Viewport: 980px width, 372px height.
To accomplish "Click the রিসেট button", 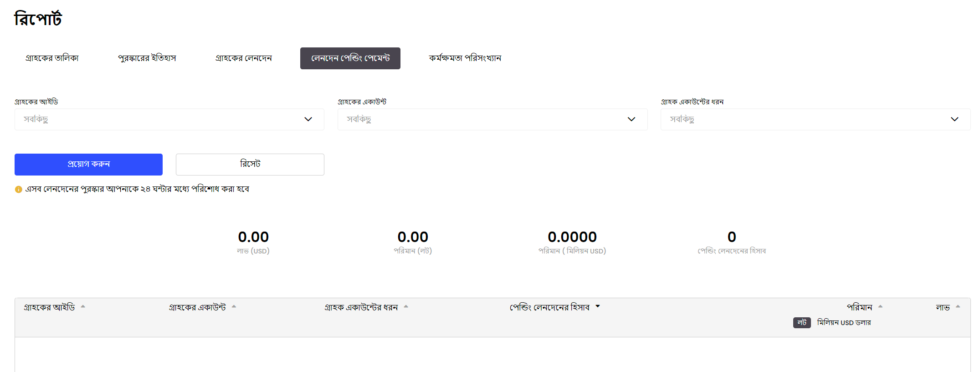I will (250, 165).
